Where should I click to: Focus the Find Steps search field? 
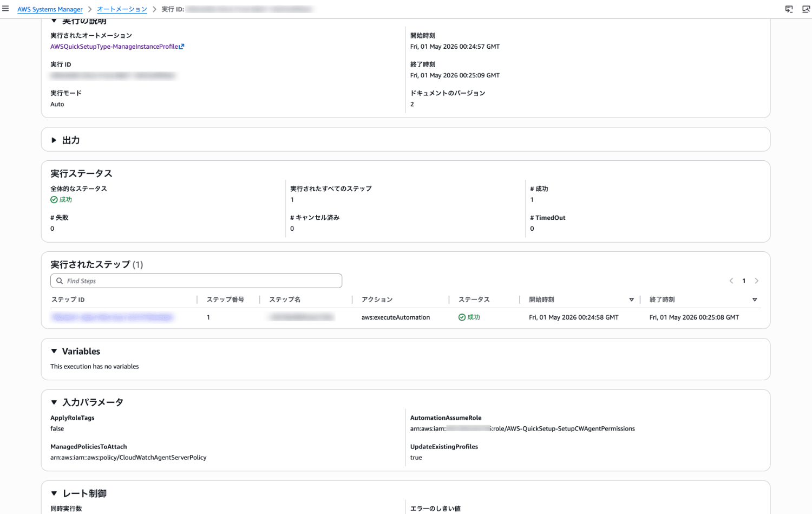pos(196,281)
